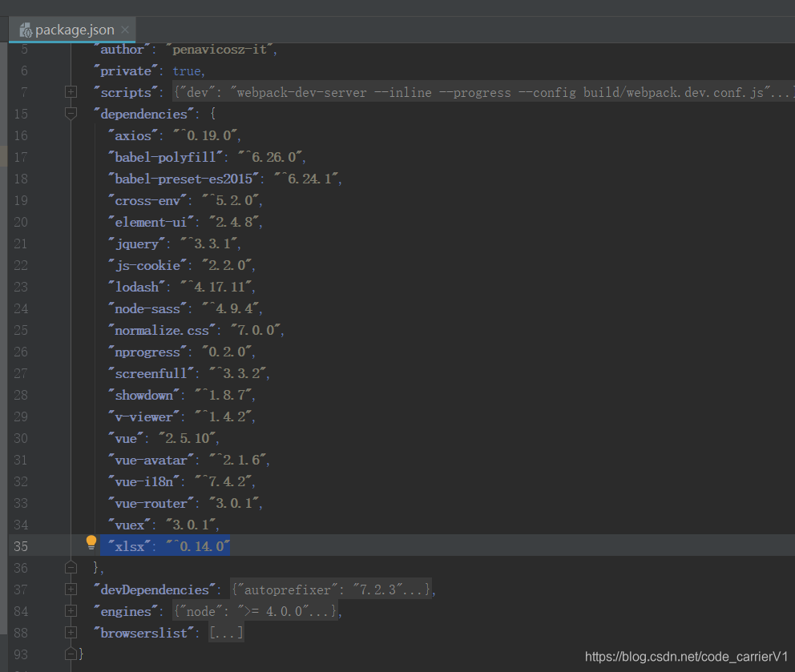Click the lodash version "^4.17.11"

pos(216,287)
